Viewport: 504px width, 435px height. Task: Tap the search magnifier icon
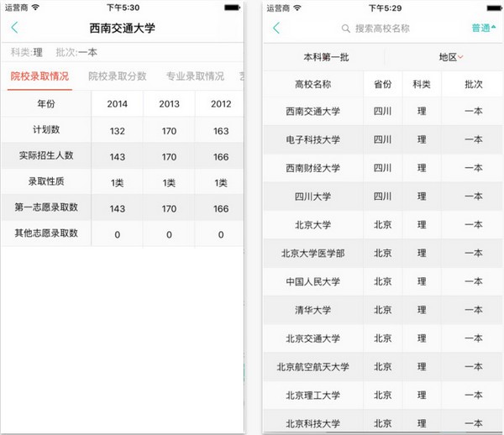click(346, 29)
